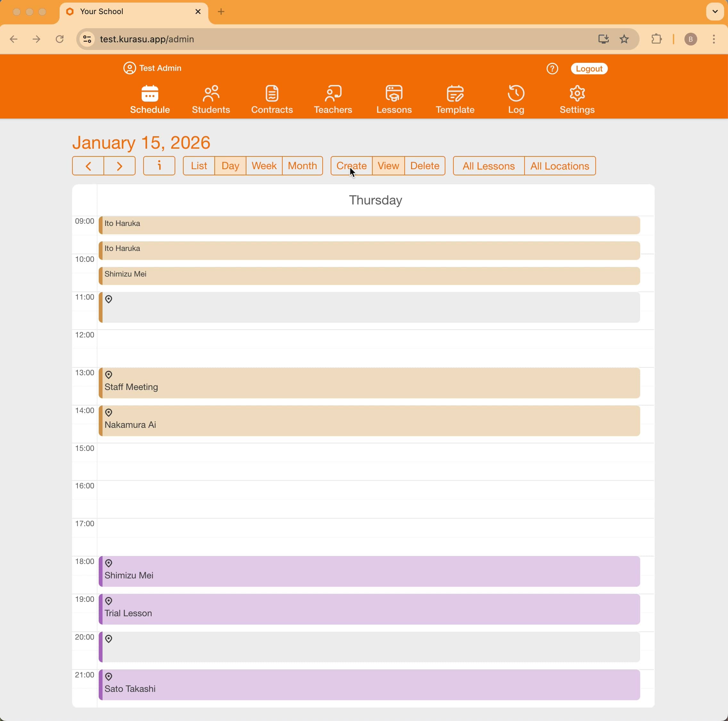728x721 pixels.
Task: Open the Students section icon
Action: (211, 99)
